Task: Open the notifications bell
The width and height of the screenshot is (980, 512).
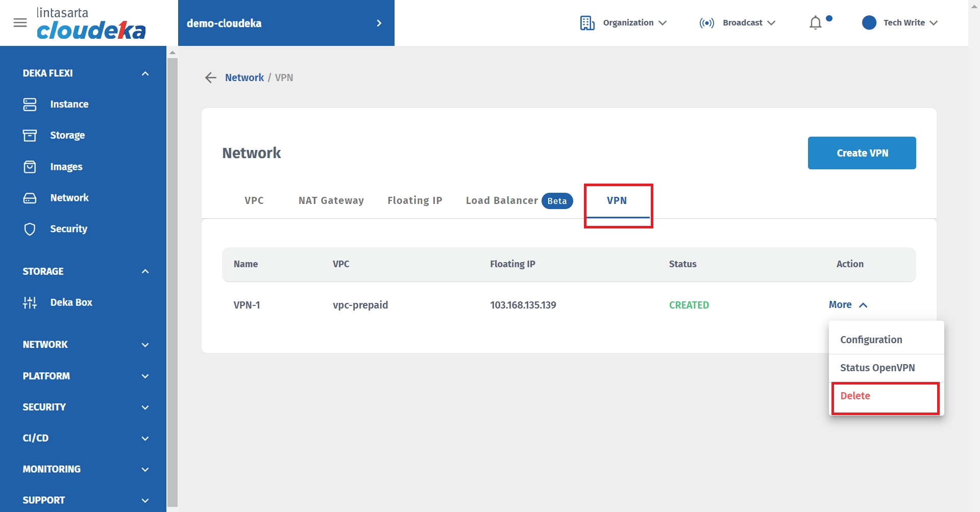Action: click(815, 23)
